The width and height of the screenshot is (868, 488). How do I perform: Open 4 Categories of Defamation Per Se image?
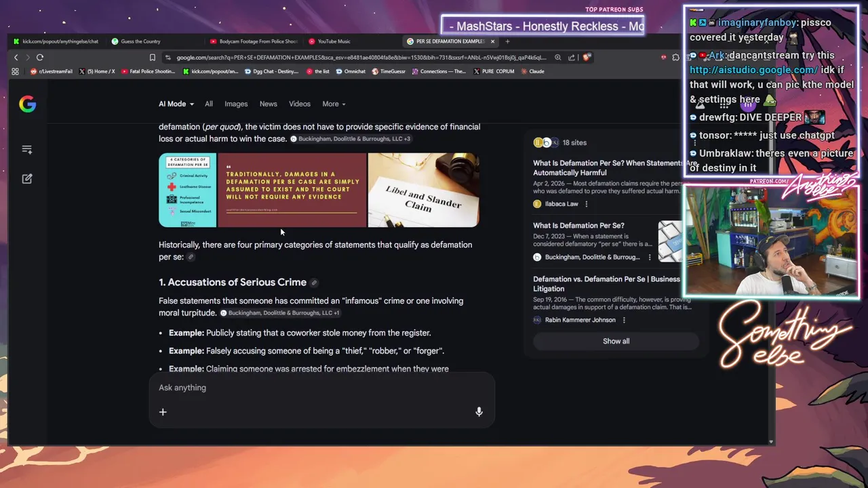click(188, 190)
